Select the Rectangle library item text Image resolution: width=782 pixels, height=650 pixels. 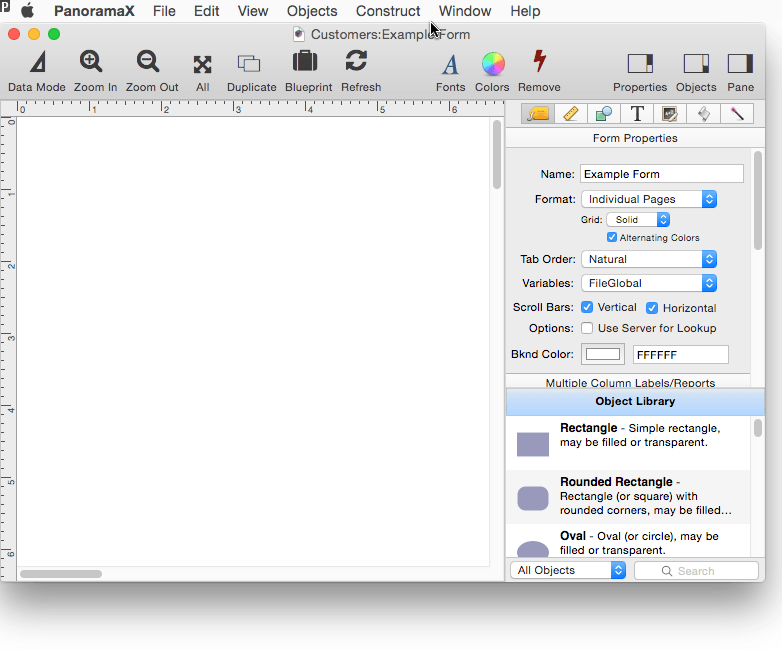point(640,435)
